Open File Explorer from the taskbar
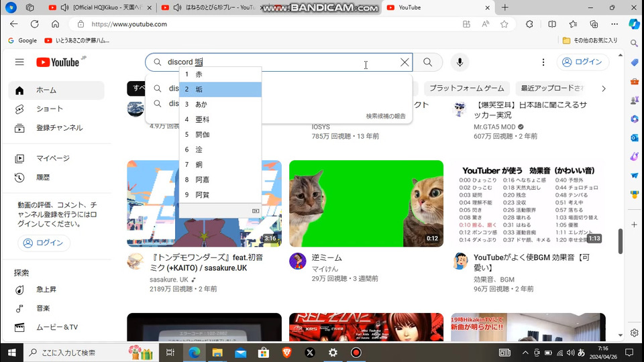 pos(217,353)
